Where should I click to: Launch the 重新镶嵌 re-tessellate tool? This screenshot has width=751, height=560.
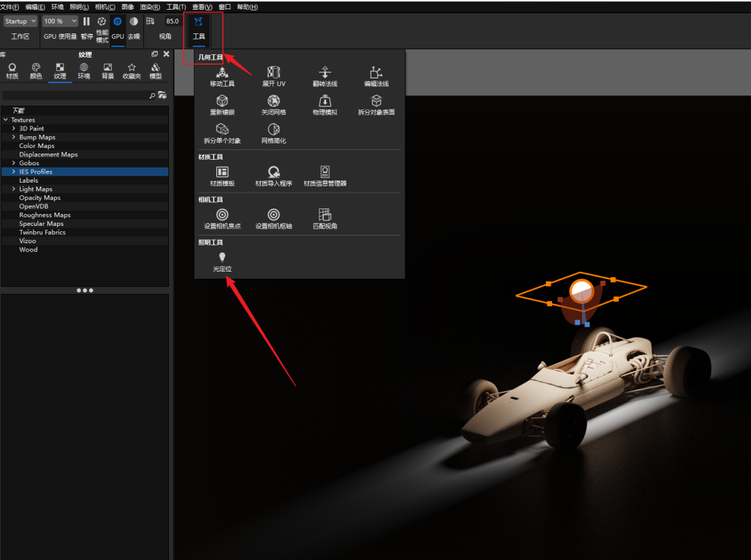(223, 106)
